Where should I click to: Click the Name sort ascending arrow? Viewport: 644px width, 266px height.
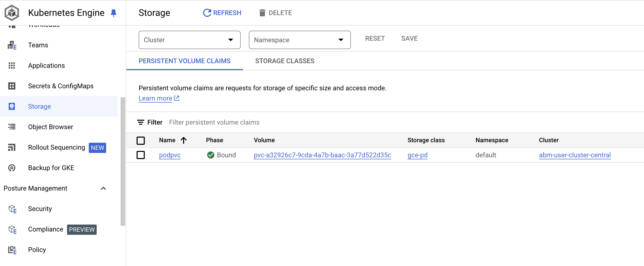pyautogui.click(x=184, y=140)
